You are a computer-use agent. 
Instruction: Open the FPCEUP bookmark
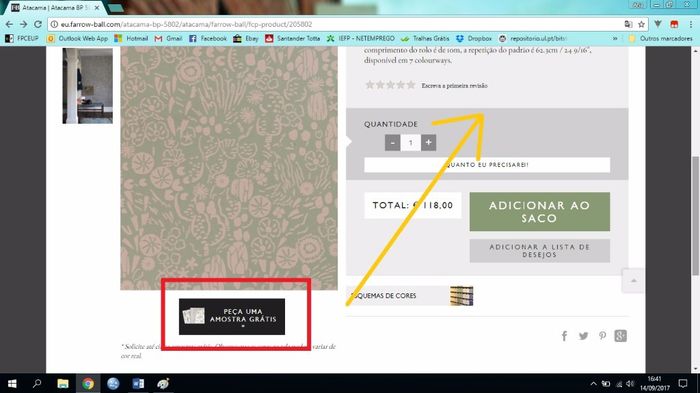pyautogui.click(x=22, y=38)
